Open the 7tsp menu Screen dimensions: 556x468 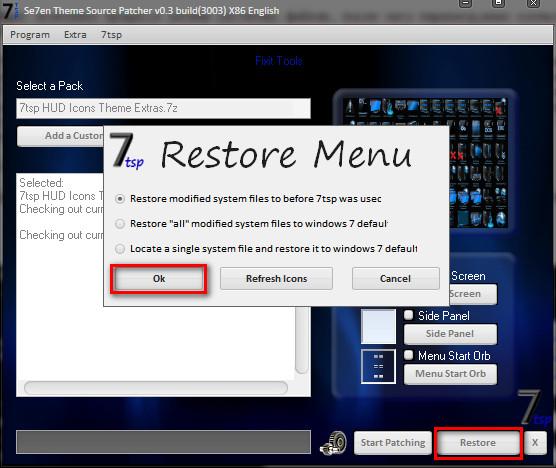point(111,35)
